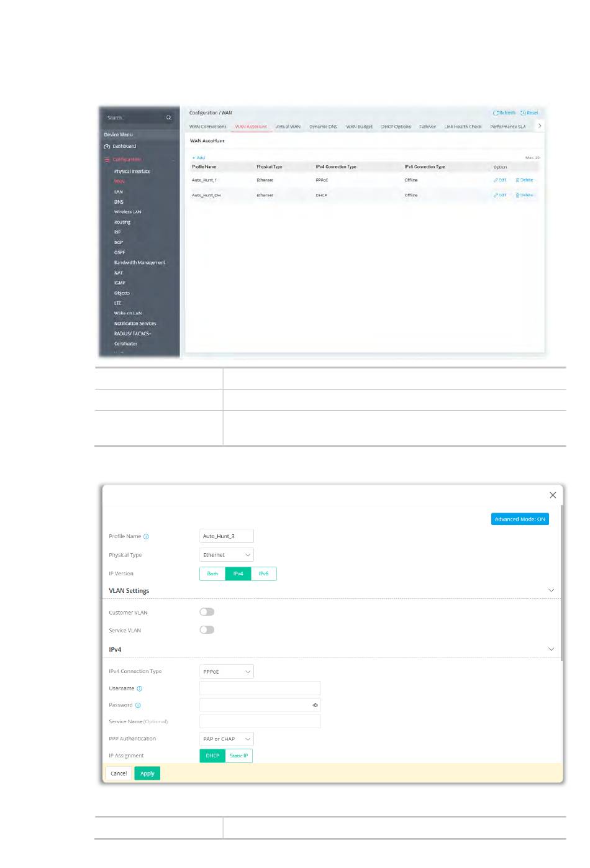Delete the Auto_Hunt_DH profile
The width and height of the screenshot is (590, 868).
tap(525, 195)
